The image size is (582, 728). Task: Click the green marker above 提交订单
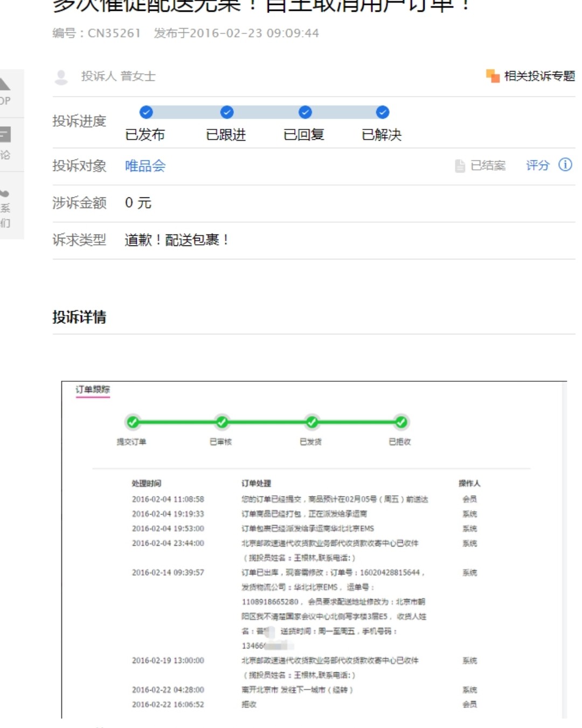133,423
